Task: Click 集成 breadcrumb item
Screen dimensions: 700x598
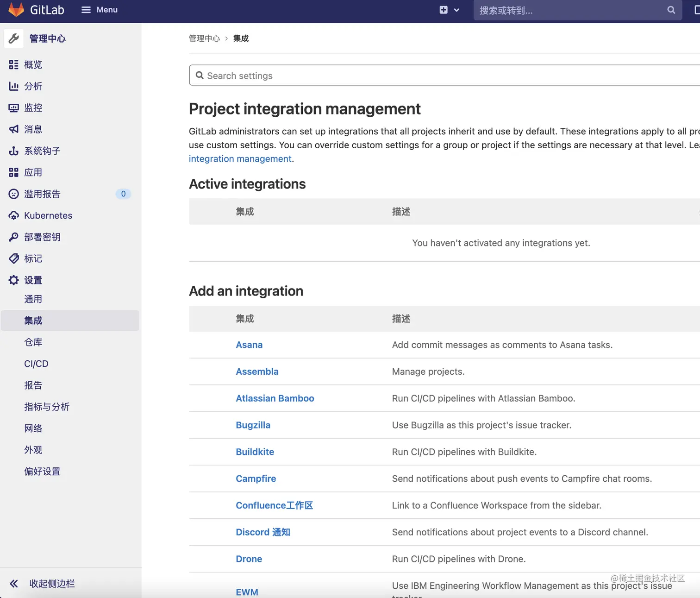Action: (241, 38)
